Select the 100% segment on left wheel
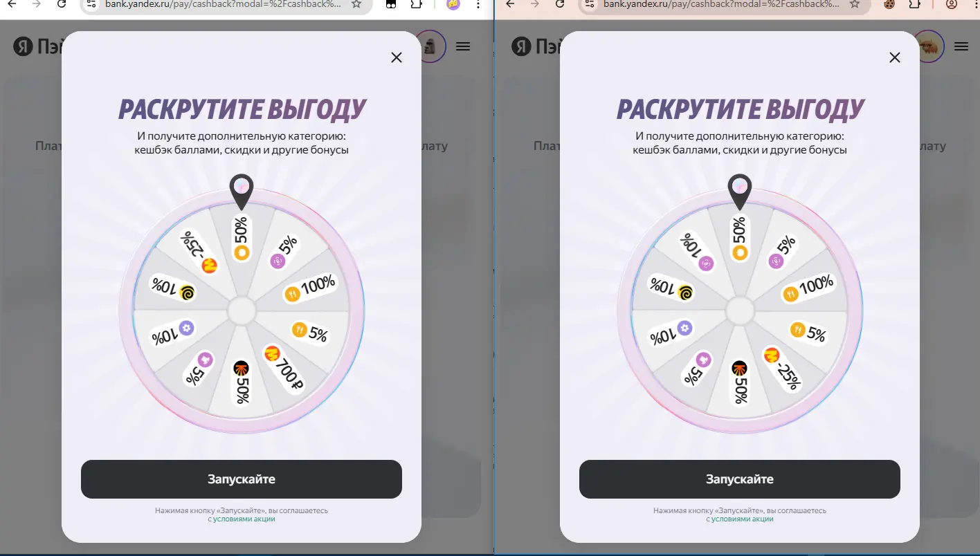Image resolution: width=980 pixels, height=556 pixels. pyautogui.click(x=310, y=288)
